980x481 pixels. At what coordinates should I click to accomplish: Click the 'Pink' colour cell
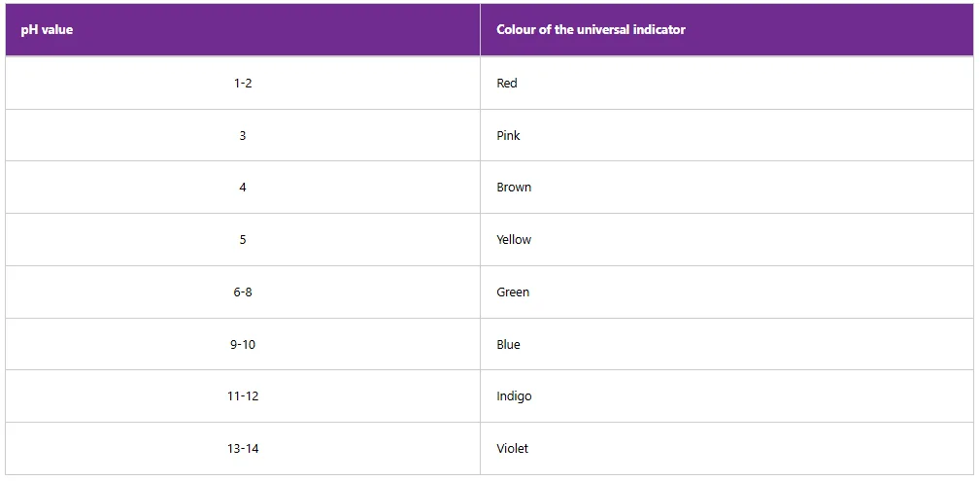[x=508, y=136]
